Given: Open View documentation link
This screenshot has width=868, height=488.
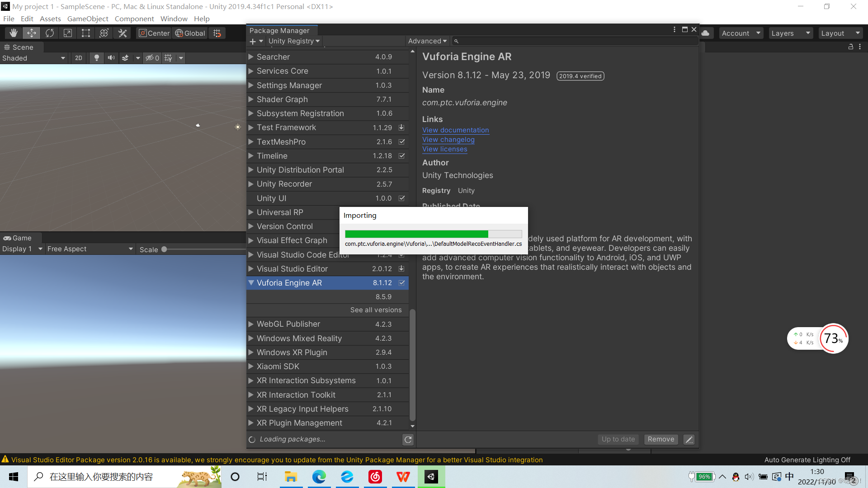Looking at the screenshot, I should [455, 130].
